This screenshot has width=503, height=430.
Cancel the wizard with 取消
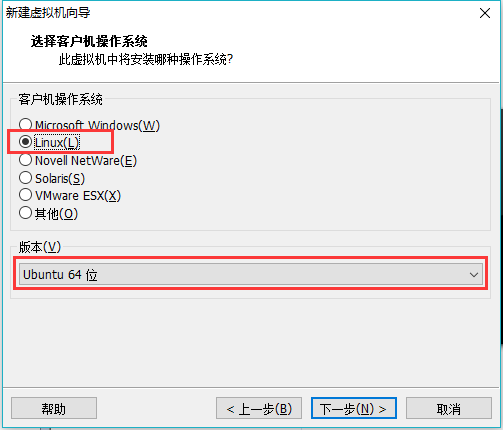449,408
